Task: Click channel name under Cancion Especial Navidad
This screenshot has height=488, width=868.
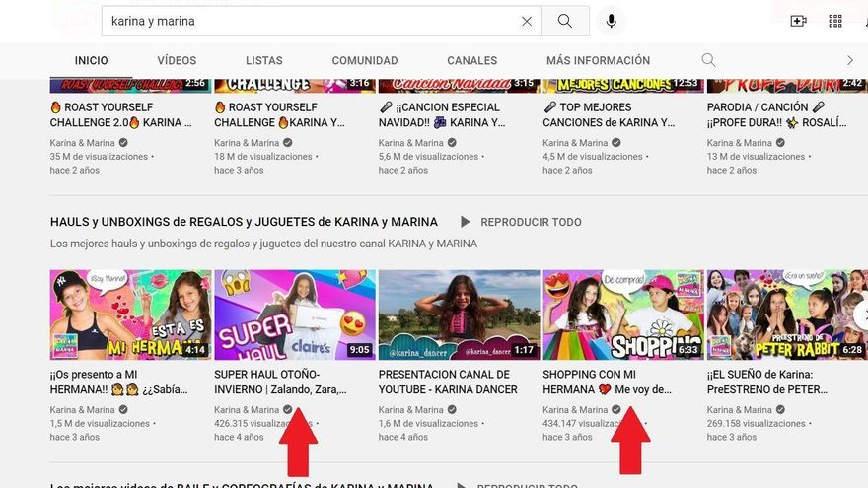Action: [410, 143]
